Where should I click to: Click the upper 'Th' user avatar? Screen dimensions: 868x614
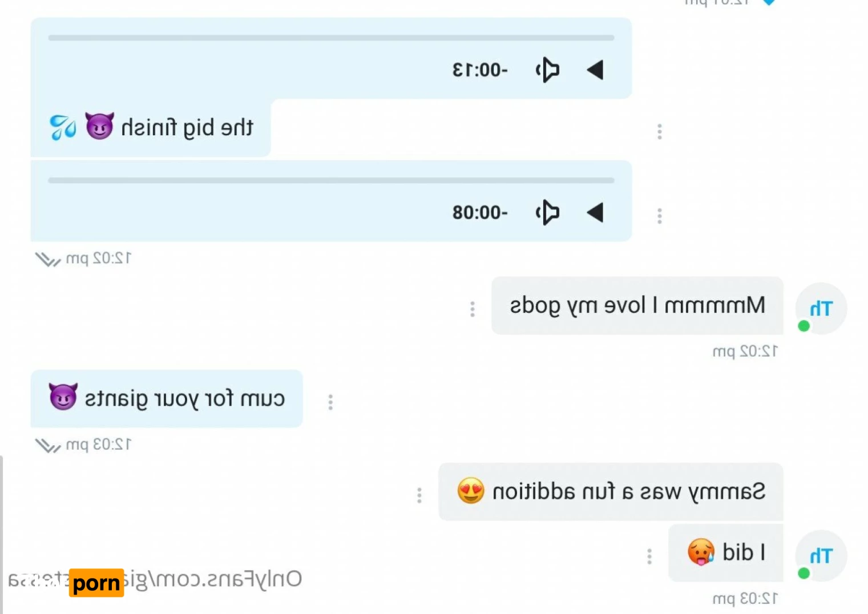click(821, 309)
